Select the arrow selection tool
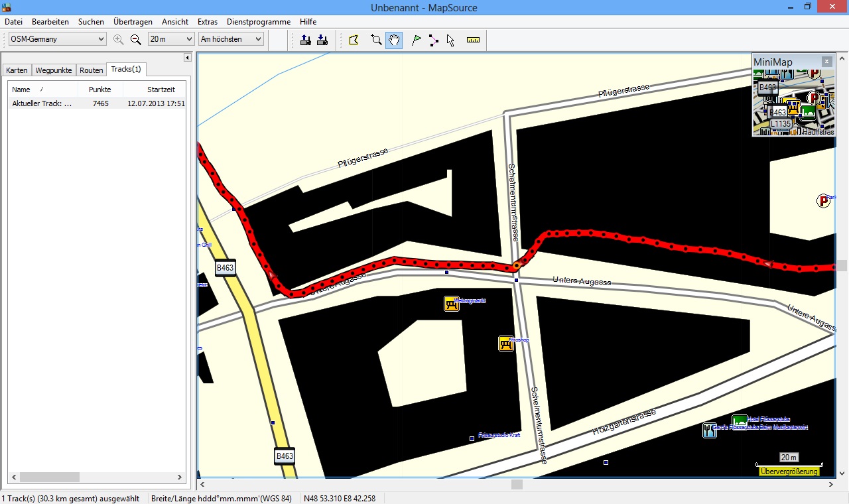 (450, 40)
